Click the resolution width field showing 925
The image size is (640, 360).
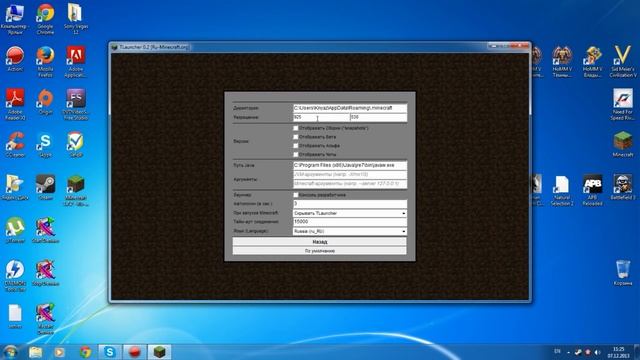pos(321,117)
